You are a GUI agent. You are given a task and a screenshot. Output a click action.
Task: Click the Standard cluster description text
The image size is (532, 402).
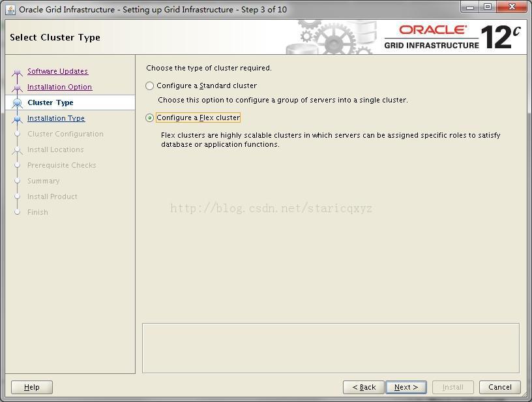pos(283,100)
